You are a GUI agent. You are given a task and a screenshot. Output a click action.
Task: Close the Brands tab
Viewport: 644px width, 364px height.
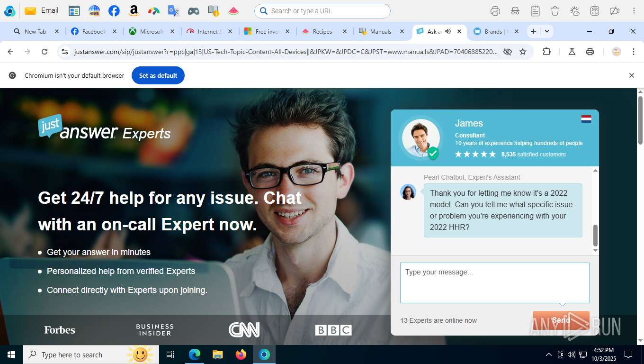pos(517,31)
